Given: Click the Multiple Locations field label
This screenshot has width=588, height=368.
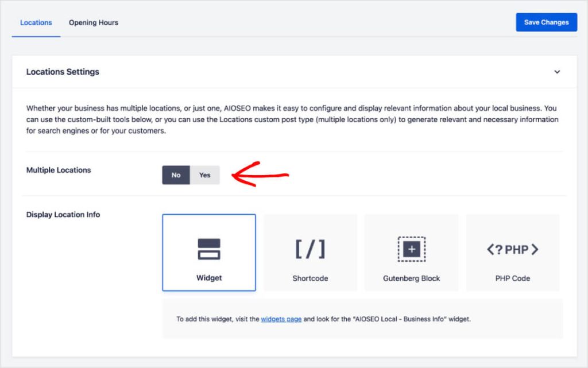Looking at the screenshot, I should (59, 170).
